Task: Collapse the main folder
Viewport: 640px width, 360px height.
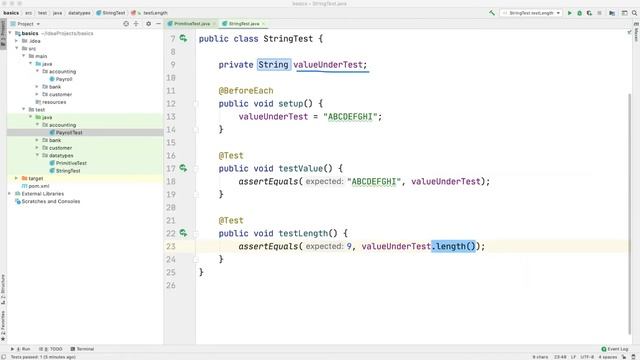Action: coord(24,56)
